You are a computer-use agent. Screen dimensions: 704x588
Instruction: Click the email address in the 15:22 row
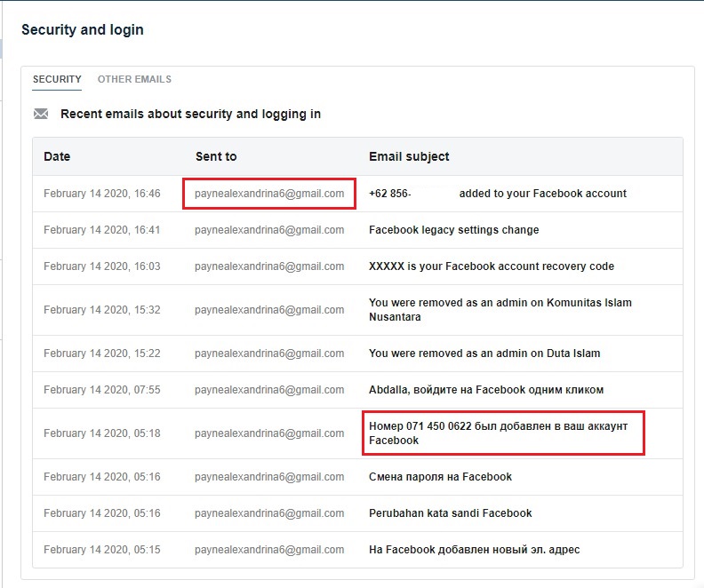(x=269, y=354)
